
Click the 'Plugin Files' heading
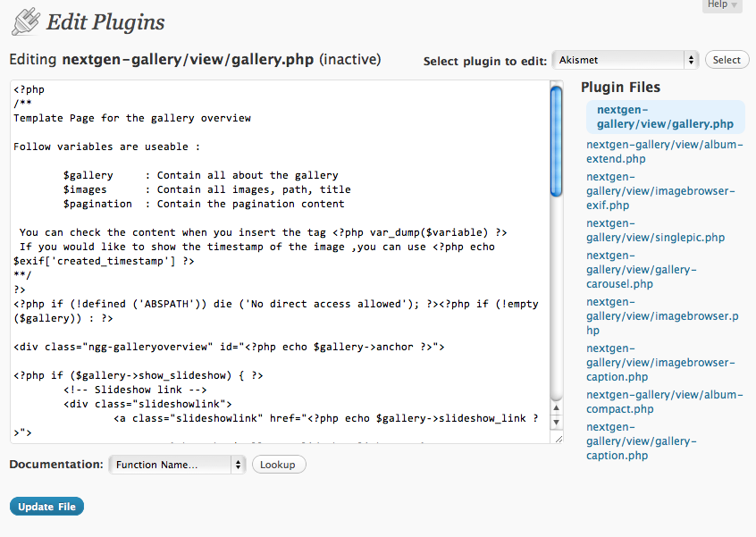tap(620, 88)
